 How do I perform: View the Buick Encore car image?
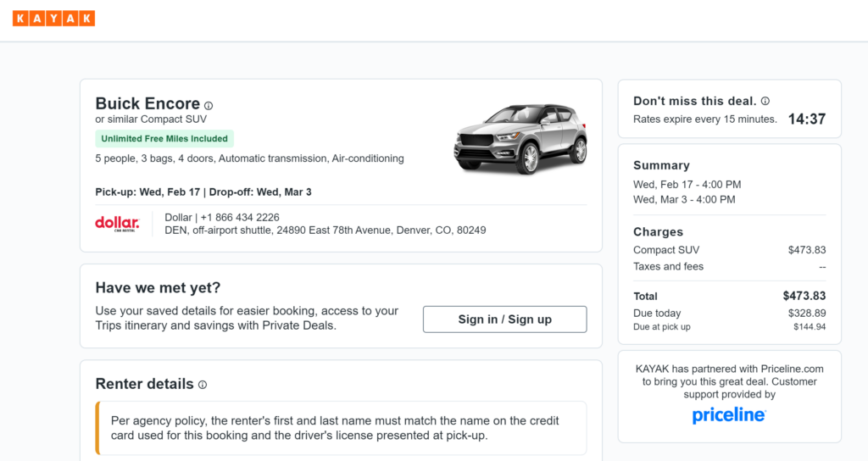520,139
